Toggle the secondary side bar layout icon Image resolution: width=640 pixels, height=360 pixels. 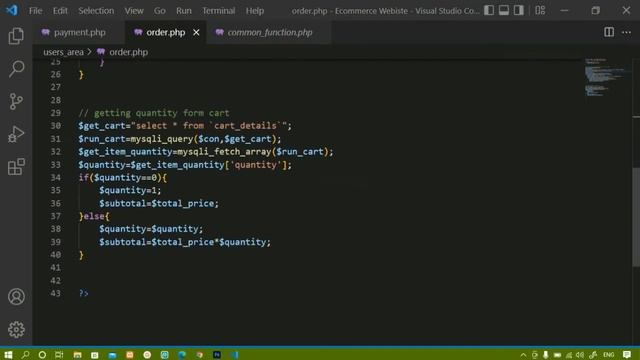pos(518,10)
